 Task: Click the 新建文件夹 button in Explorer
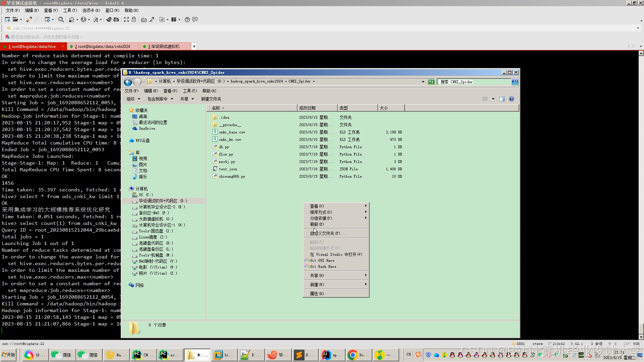[211, 99]
